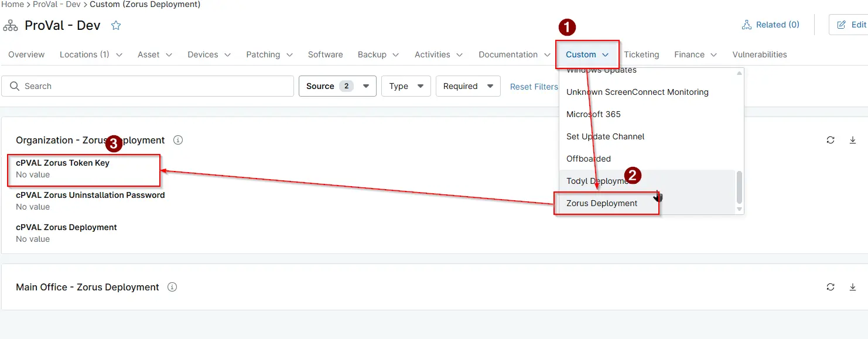
Task: Click the dropdown list scroll-down arrow
Action: (x=739, y=209)
